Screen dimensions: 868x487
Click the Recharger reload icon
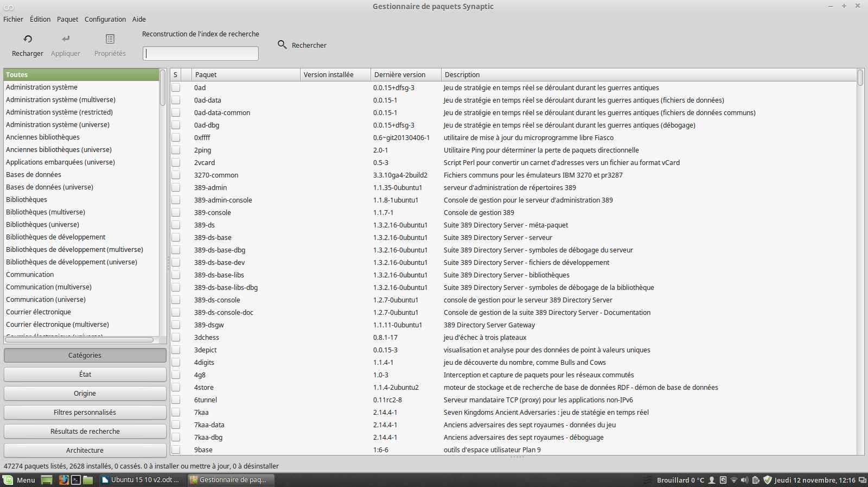(x=28, y=39)
